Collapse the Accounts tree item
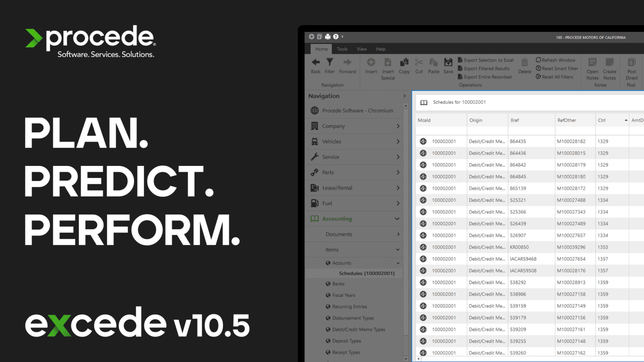 tap(397, 263)
